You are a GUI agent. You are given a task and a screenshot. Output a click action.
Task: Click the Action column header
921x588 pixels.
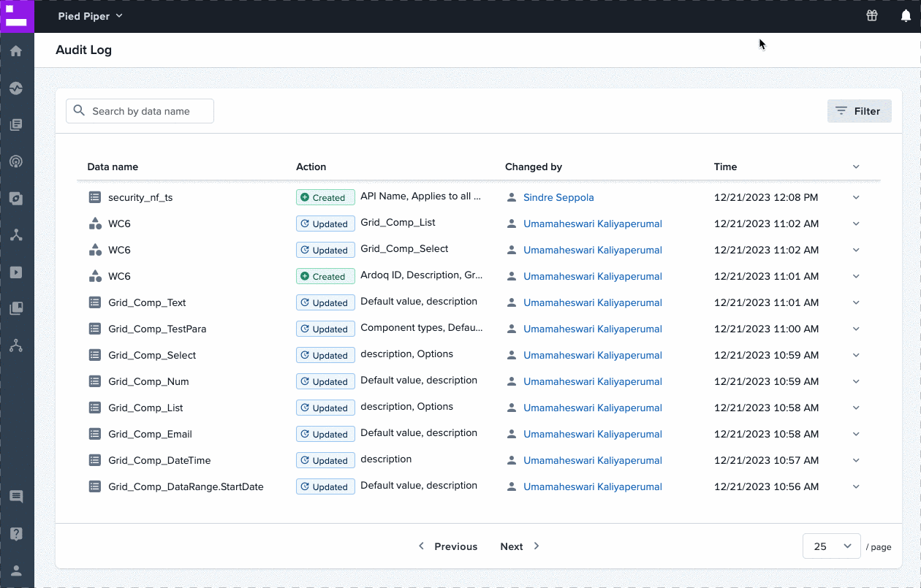click(311, 167)
